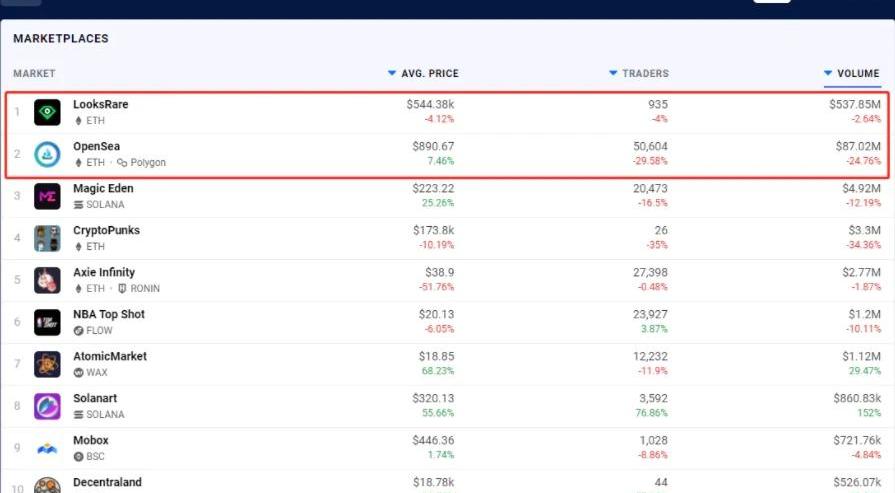Click the Polygon chain tag under OpenSea
Viewport: 895px width, 493px height.
pyautogui.click(x=142, y=162)
